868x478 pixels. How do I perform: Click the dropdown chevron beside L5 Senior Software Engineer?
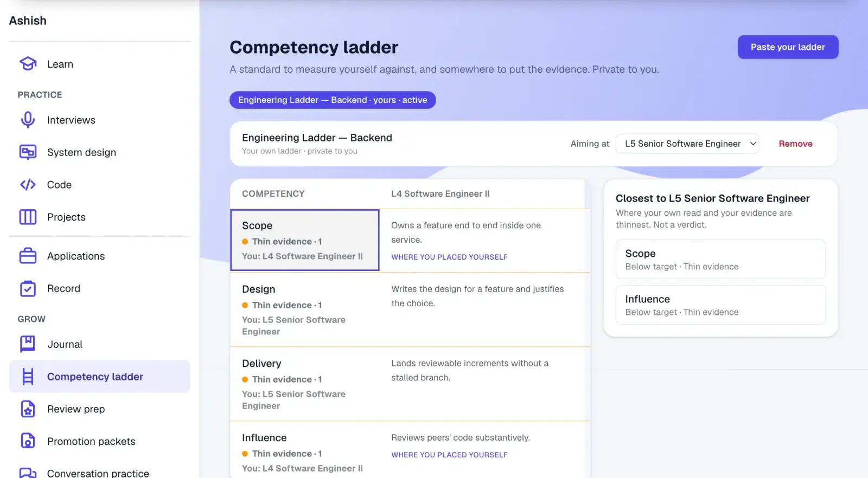coord(753,144)
